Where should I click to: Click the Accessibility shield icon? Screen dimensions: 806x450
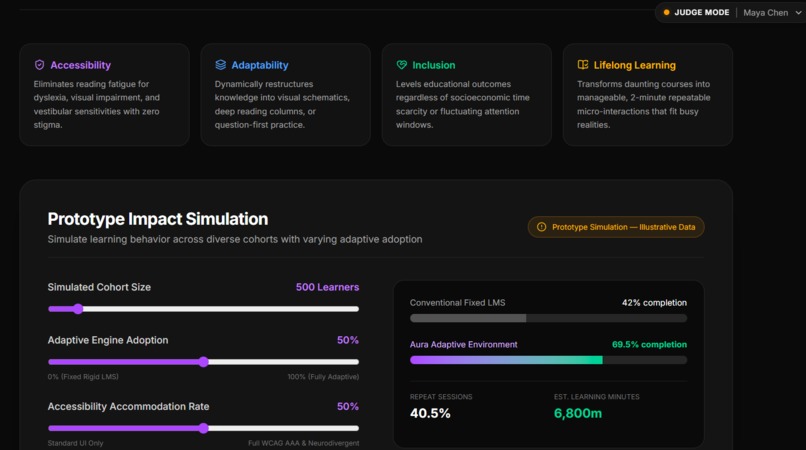pyautogui.click(x=40, y=65)
